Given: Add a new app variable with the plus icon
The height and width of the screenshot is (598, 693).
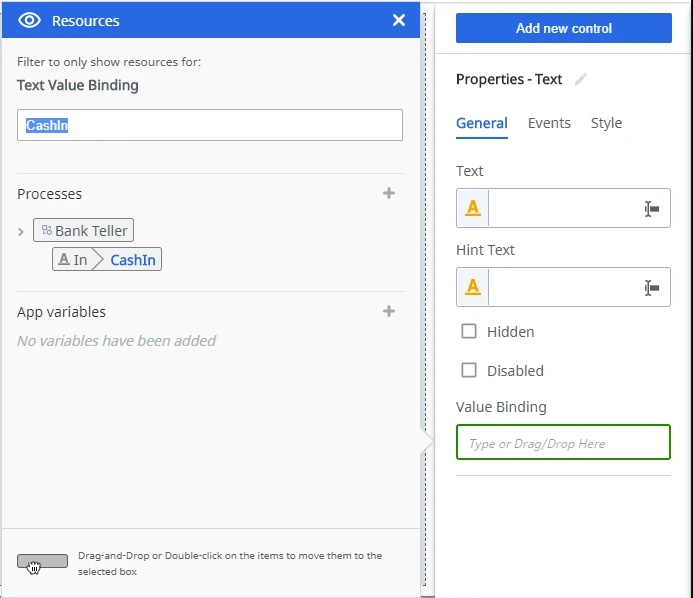Looking at the screenshot, I should tap(389, 311).
